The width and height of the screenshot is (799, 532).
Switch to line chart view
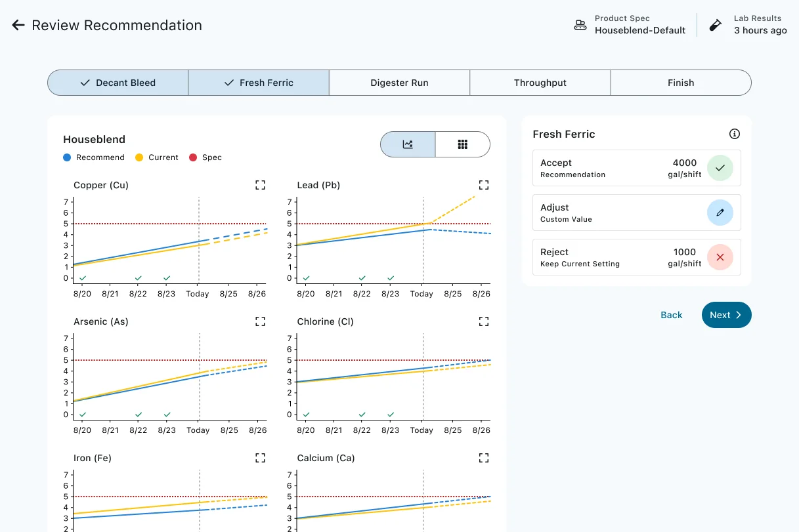[x=408, y=144]
